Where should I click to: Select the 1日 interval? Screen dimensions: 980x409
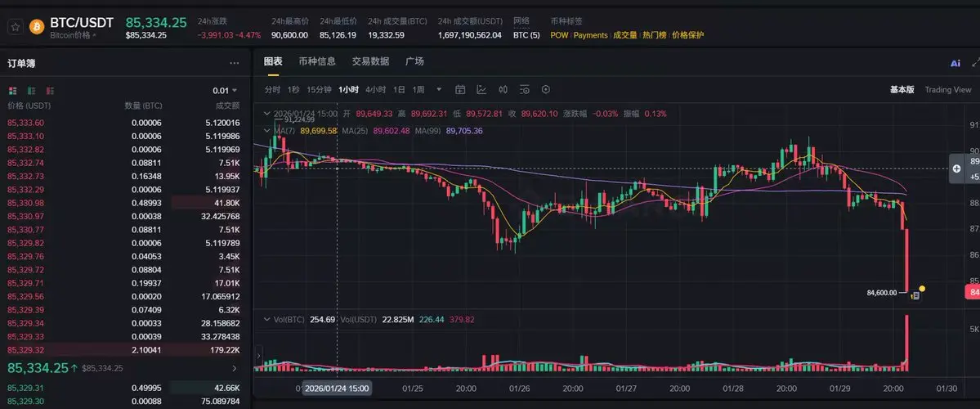pyautogui.click(x=399, y=89)
